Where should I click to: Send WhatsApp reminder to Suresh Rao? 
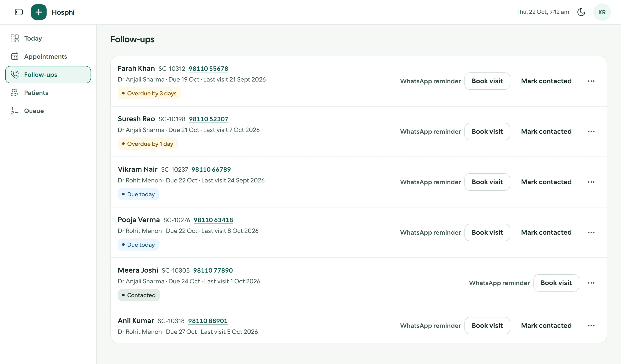pos(430,132)
